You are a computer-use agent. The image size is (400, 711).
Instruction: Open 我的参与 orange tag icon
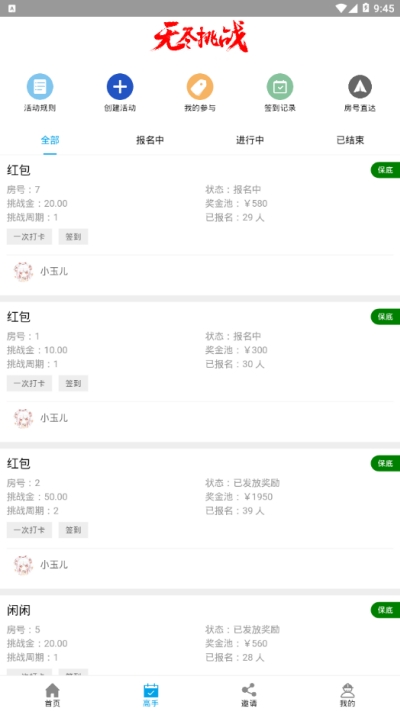click(200, 87)
